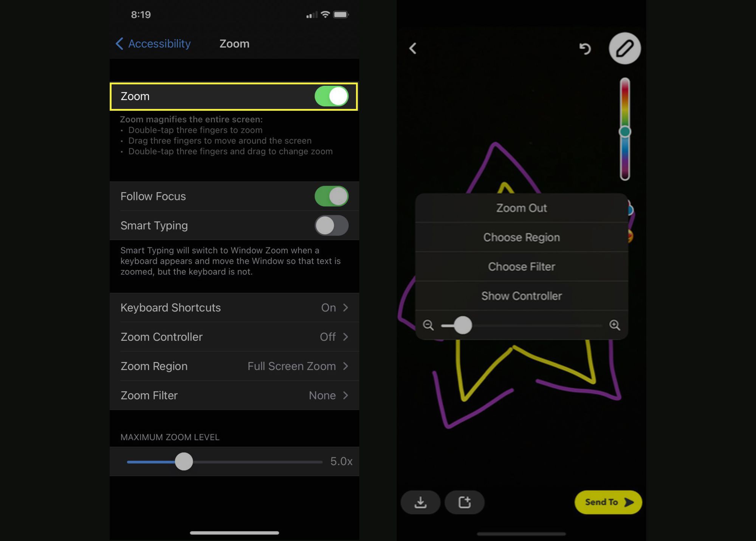
Task: Select Choose Filter from context menu
Action: click(x=521, y=266)
